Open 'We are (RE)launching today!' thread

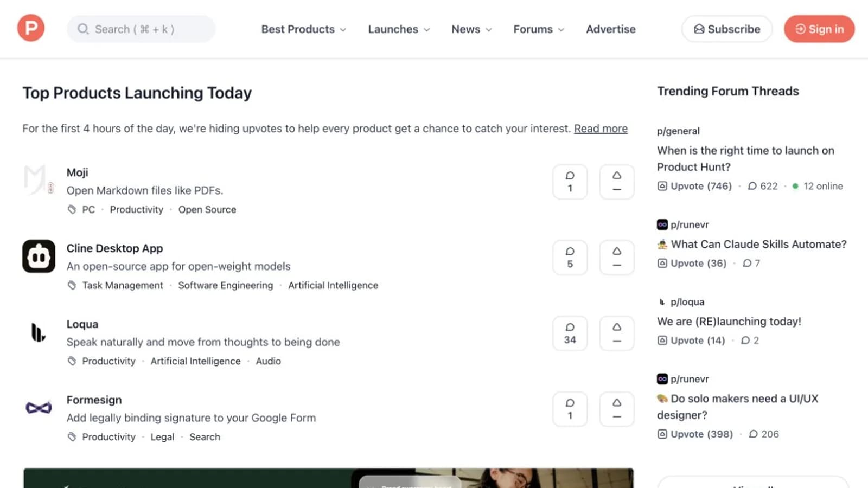[x=729, y=321]
